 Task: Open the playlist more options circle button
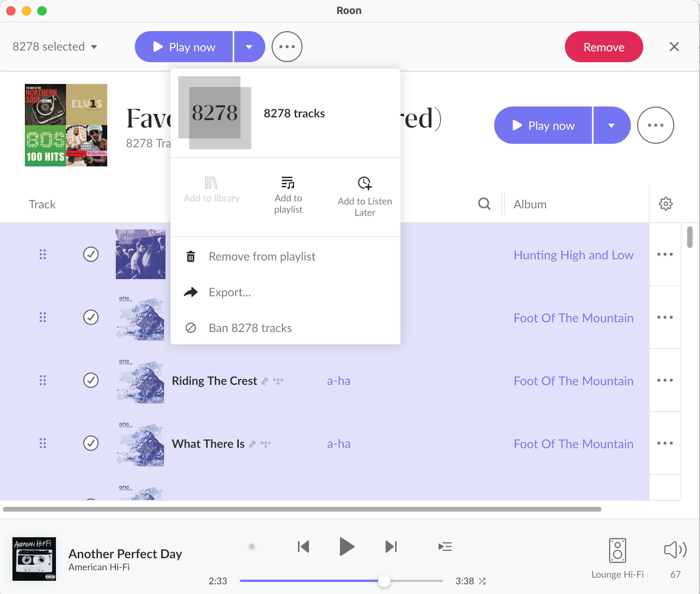coord(655,125)
